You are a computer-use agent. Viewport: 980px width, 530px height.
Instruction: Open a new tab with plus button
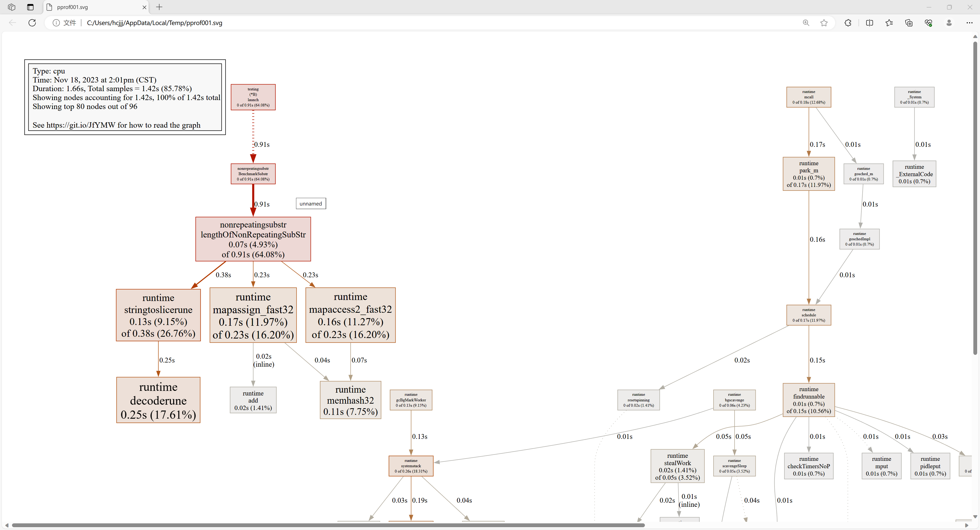point(160,7)
